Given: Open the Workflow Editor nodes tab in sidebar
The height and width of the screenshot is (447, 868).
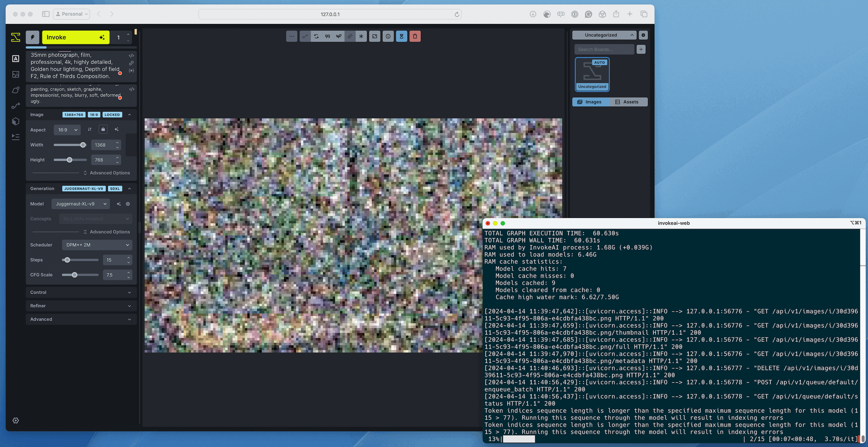Looking at the screenshot, I should click(15, 106).
